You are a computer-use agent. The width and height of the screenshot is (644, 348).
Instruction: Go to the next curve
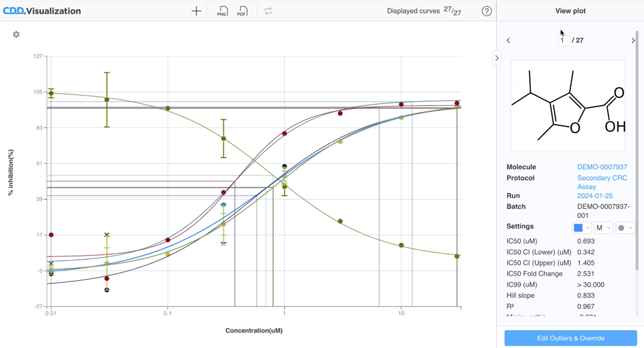633,40
